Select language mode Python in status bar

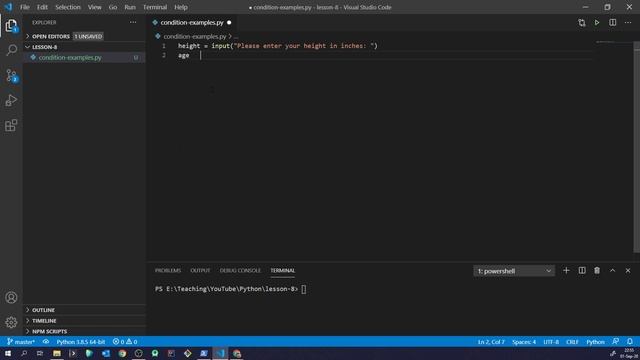coord(595,342)
